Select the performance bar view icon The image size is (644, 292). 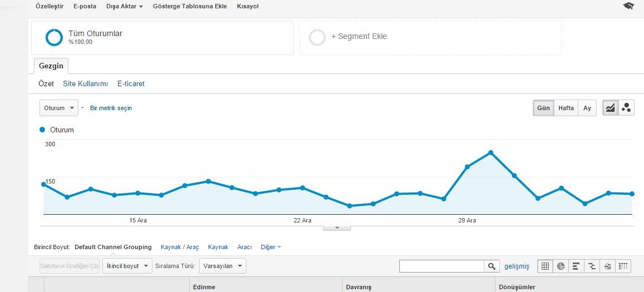pos(576,266)
